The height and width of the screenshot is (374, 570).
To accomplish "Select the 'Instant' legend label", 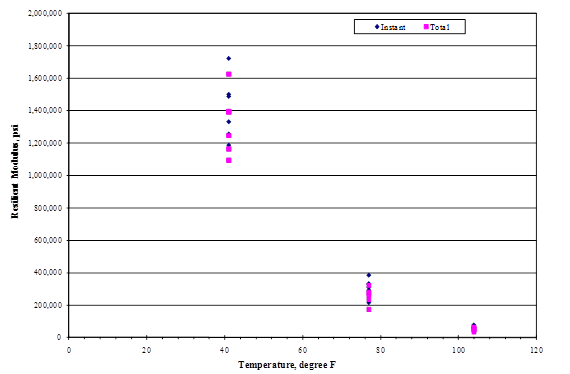I will tap(393, 27).
